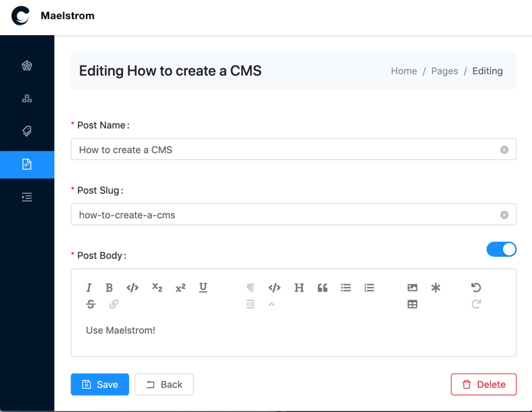Go to Pages breadcrumb
Image resolution: width=532 pixels, height=412 pixels.
point(444,71)
